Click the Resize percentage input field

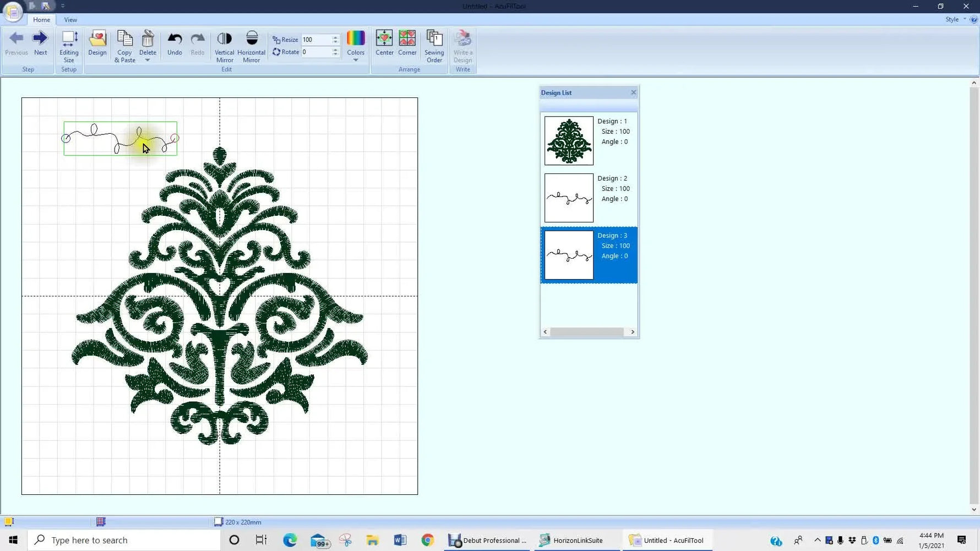315,40
